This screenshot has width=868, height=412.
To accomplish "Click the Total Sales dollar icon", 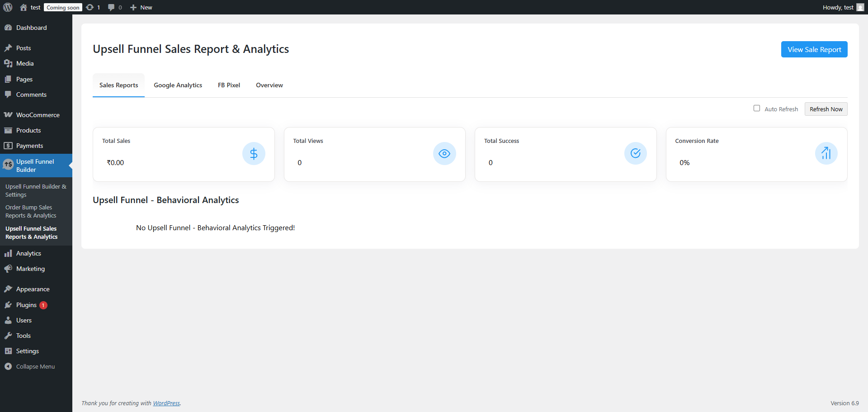I will pyautogui.click(x=254, y=153).
